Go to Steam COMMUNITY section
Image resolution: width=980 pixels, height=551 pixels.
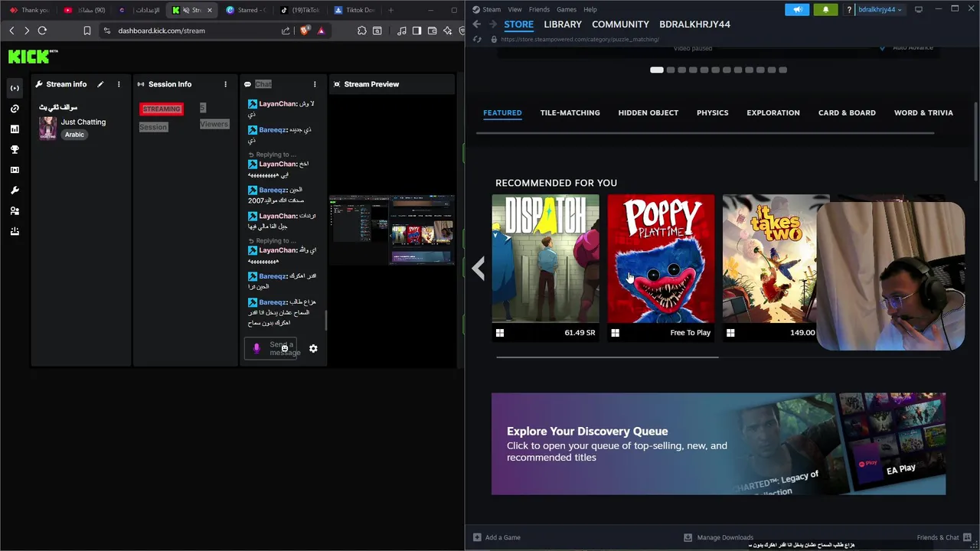click(620, 24)
